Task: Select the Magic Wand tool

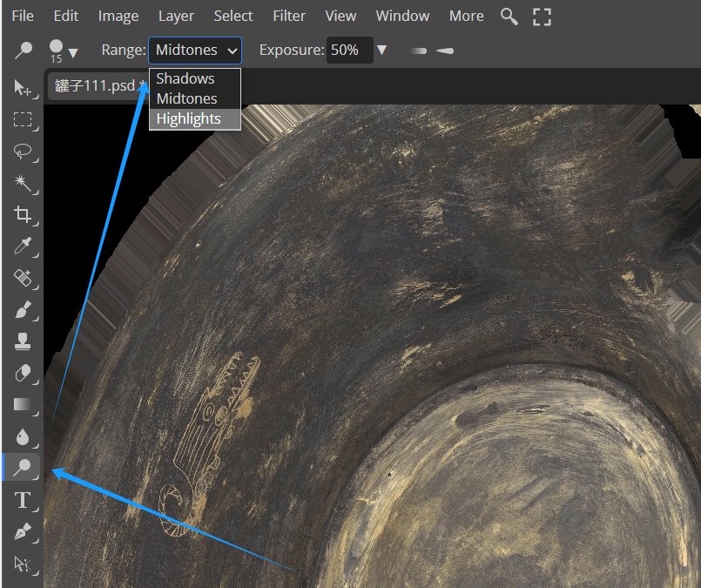Action: pyautogui.click(x=23, y=183)
